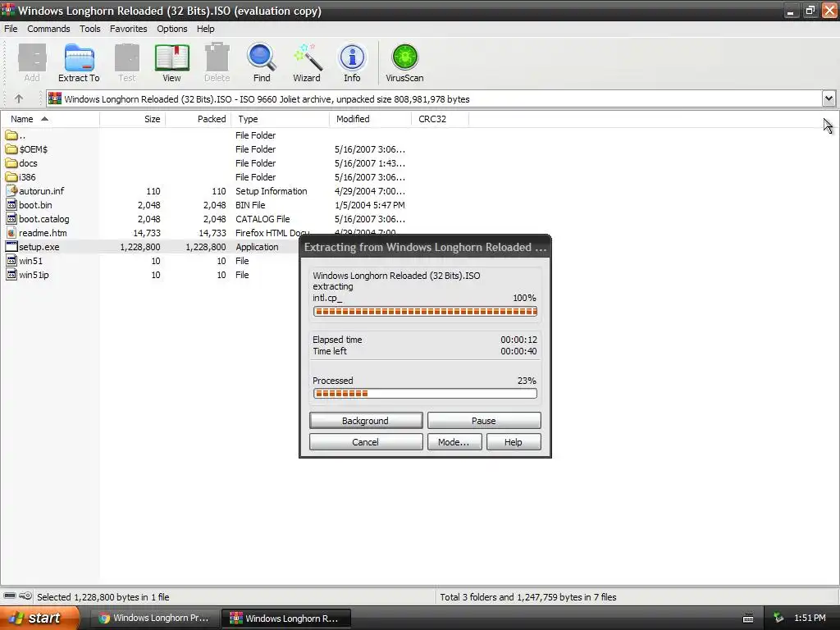Open the Find magnifier tool

tap(262, 62)
